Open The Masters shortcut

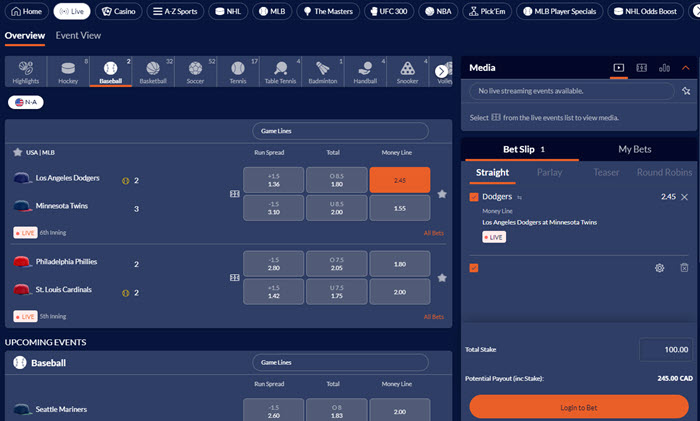[328, 11]
